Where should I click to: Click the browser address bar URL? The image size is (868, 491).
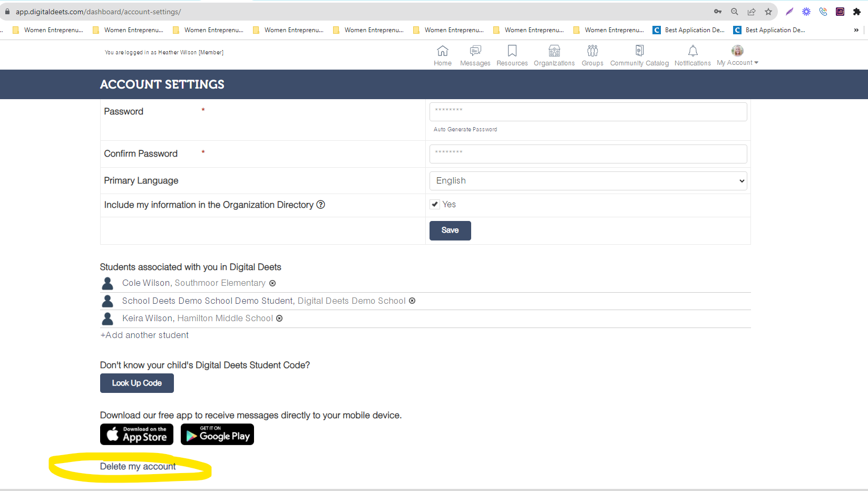(x=98, y=12)
